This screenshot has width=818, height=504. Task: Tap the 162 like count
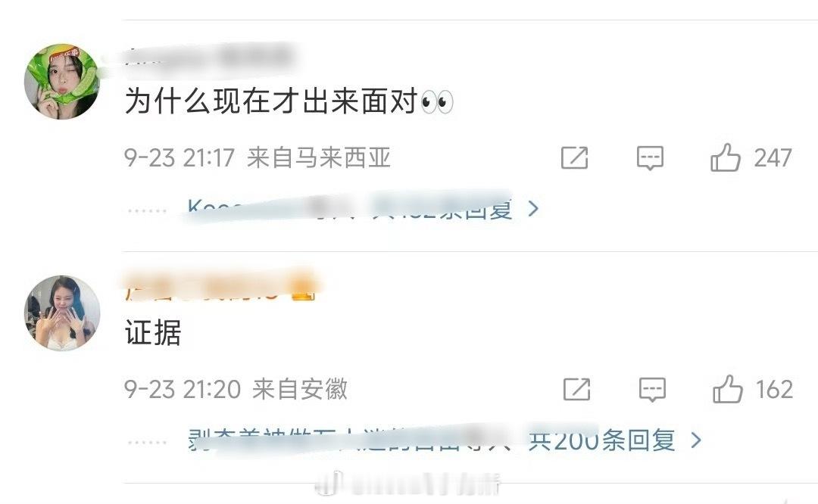point(774,389)
